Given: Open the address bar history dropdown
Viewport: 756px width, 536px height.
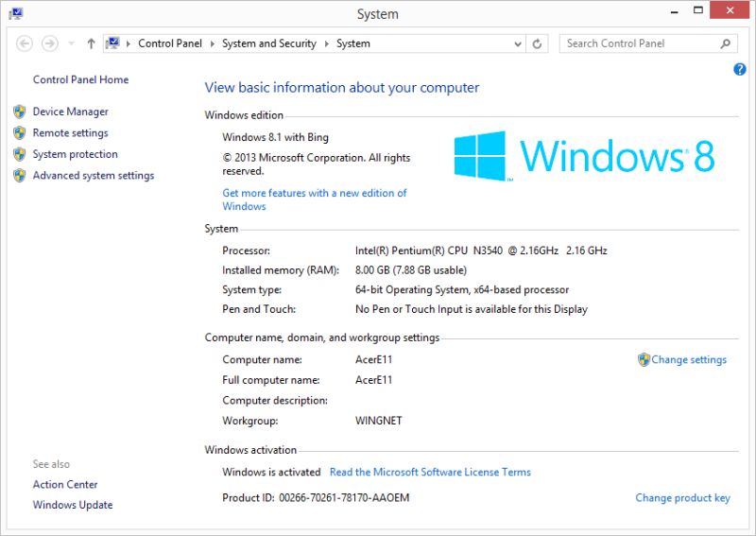Looking at the screenshot, I should tap(517, 43).
